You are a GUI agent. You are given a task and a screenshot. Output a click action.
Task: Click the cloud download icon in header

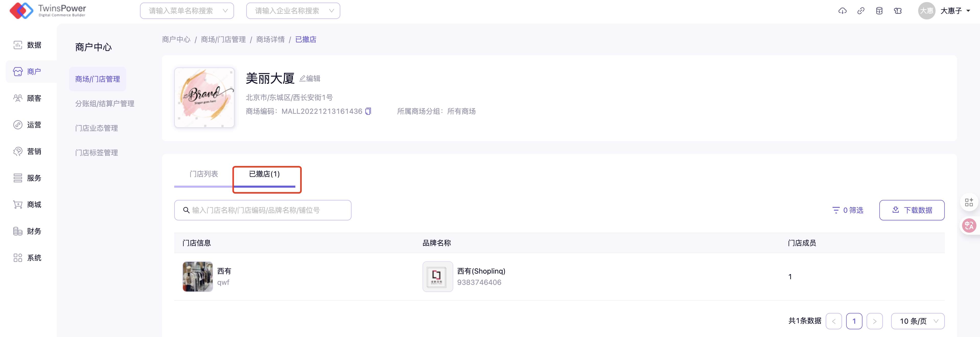(x=842, y=11)
